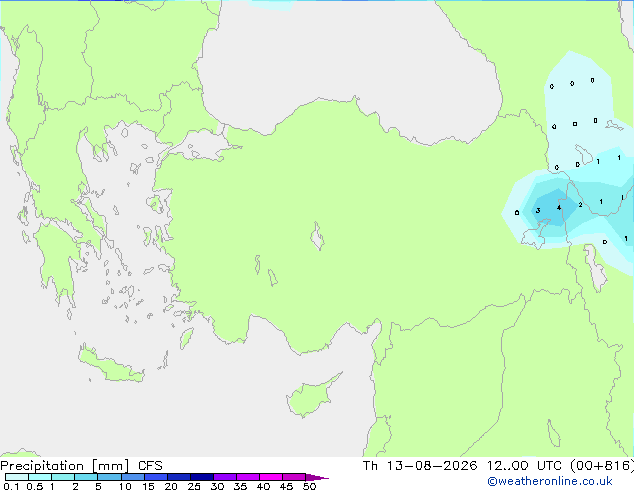Select the 0.5–1 mm legend color box
Viewport: 634px width, 490px height.
(40, 477)
